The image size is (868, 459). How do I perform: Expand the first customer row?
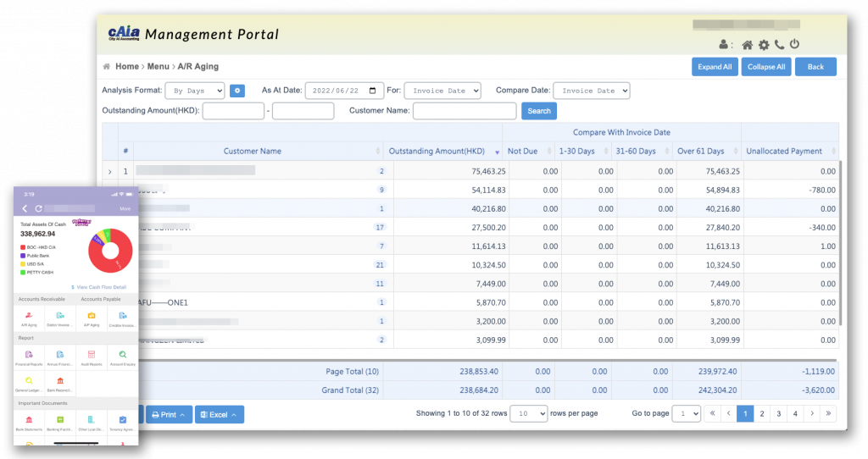109,171
